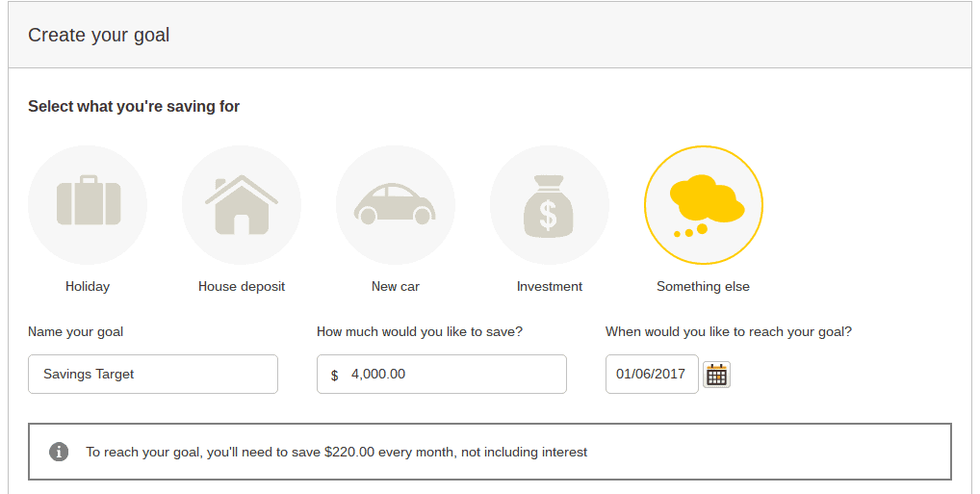
Task: Click the Something else thought bubble icon
Action: 704,204
